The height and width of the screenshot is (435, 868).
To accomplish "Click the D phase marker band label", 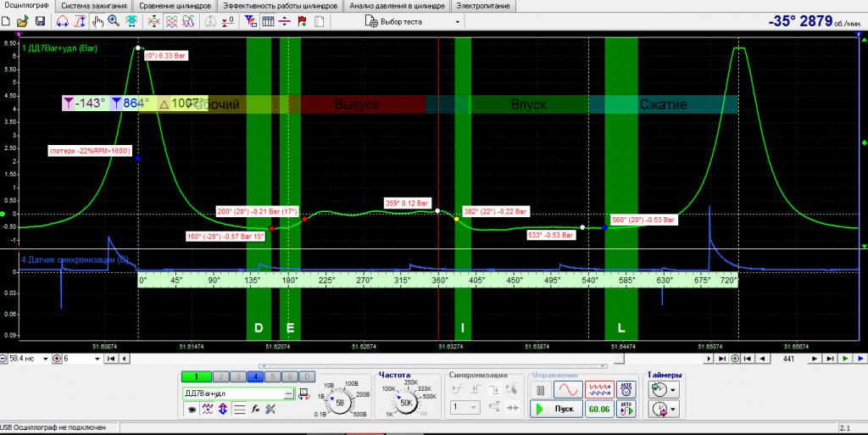I will pos(259,327).
